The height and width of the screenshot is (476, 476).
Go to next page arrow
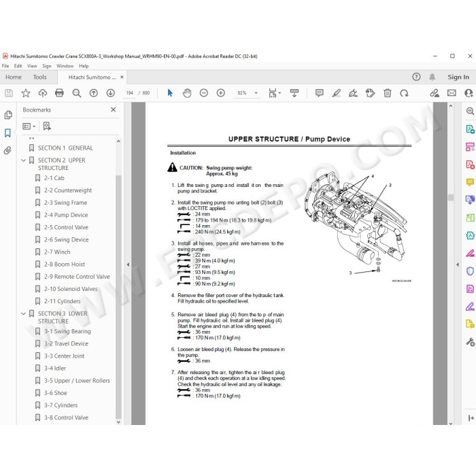click(x=110, y=93)
